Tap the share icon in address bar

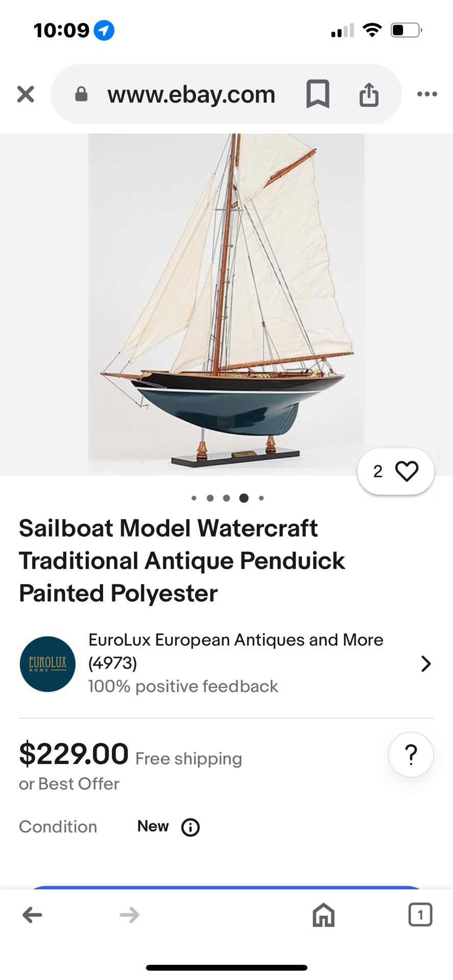(x=369, y=94)
